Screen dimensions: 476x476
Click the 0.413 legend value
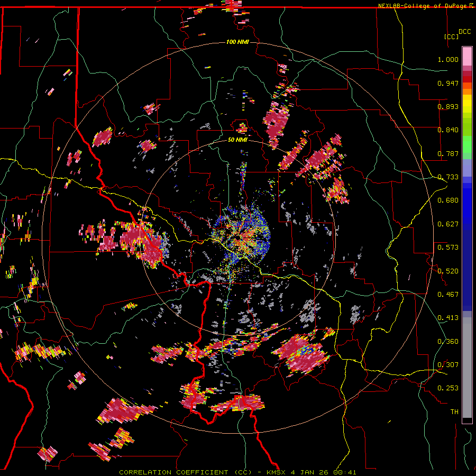click(x=448, y=318)
